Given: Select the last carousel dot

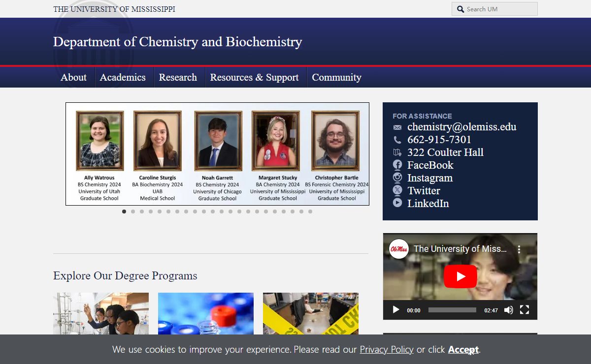Looking at the screenshot, I should pyautogui.click(x=310, y=212).
